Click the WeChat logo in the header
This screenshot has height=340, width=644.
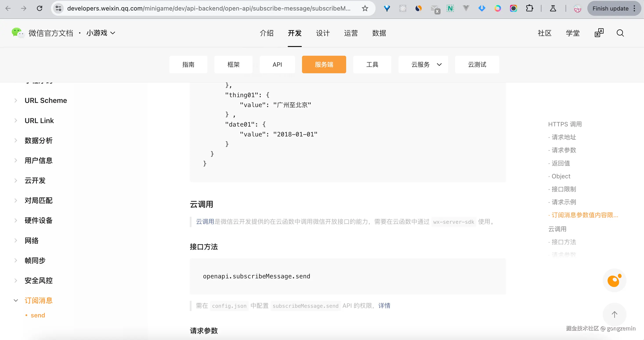[18, 33]
